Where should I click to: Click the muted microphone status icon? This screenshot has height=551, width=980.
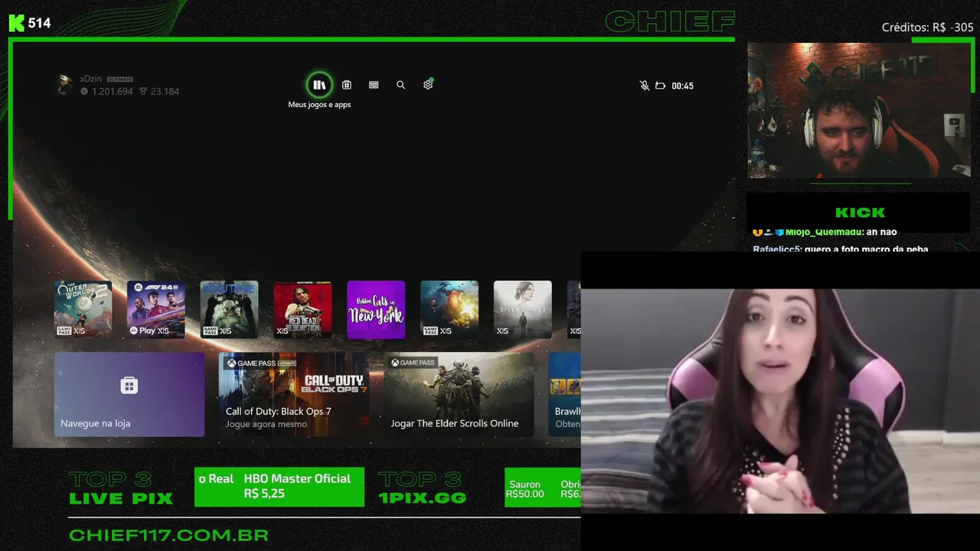[645, 86]
